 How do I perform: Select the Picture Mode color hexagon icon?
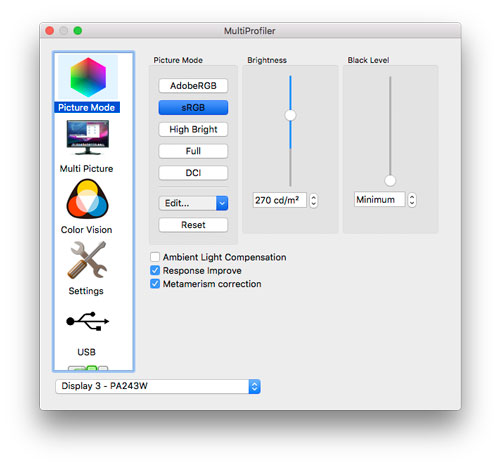click(88, 77)
